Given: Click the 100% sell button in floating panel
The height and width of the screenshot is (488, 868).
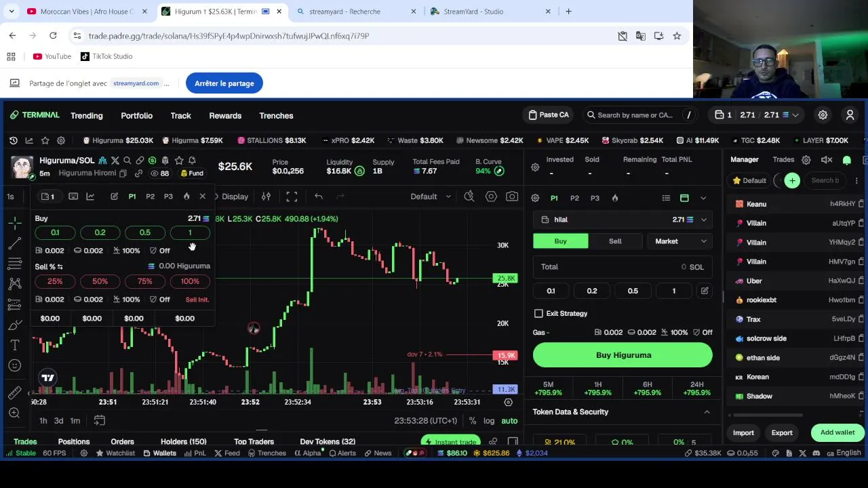Looking at the screenshot, I should click(190, 281).
